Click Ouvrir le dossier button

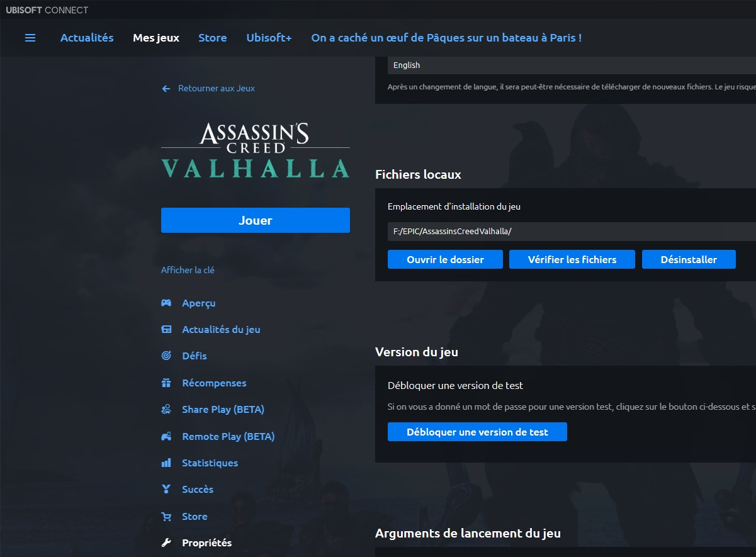point(445,259)
